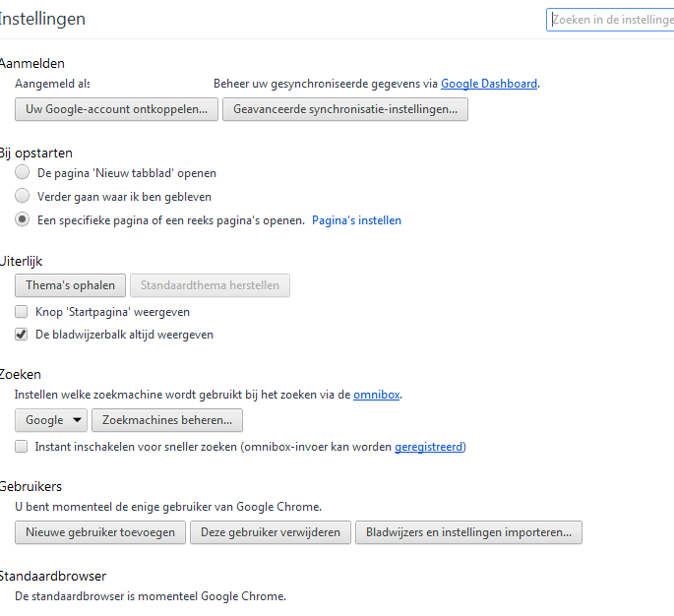Open the omnibox help link

tap(377, 395)
